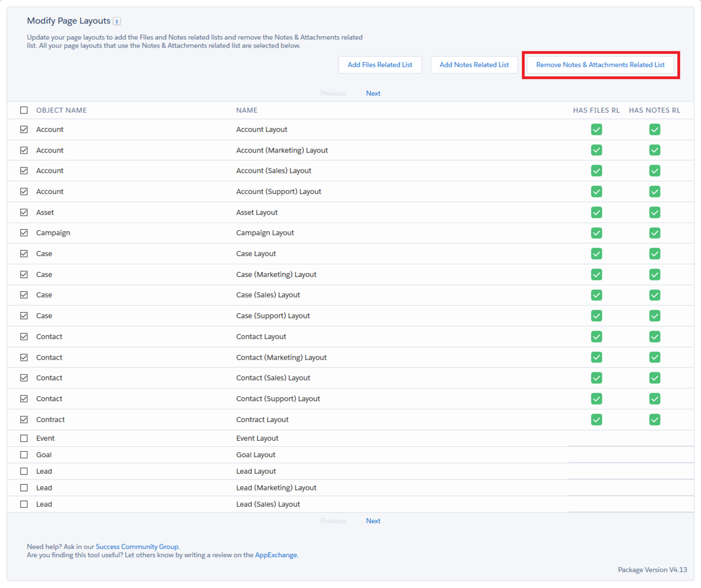Toggle the select-all checkbox in header
The height and width of the screenshot is (588, 701).
[24, 110]
